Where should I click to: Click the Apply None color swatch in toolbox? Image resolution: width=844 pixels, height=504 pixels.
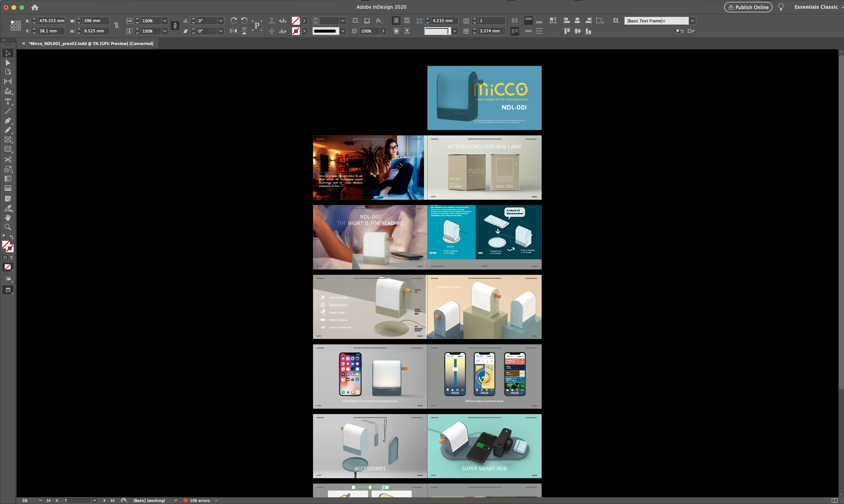(x=8, y=267)
